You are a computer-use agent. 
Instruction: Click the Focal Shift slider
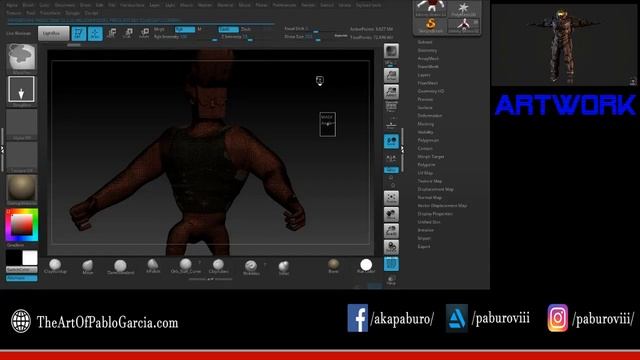302,29
